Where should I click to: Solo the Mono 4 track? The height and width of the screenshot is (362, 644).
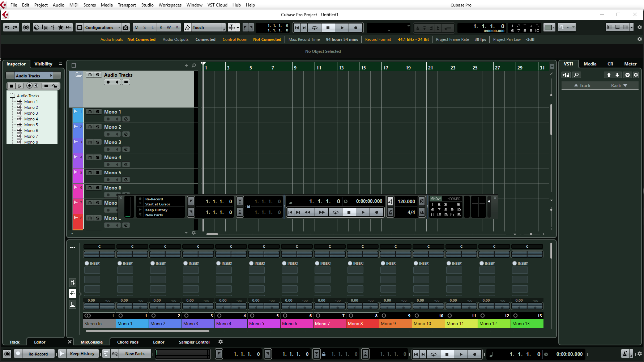tap(98, 157)
